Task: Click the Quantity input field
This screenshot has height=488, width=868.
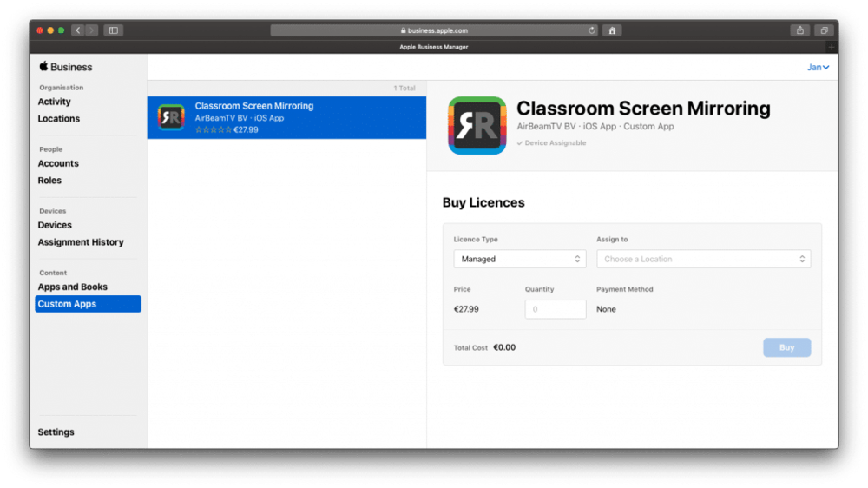Action: click(556, 309)
